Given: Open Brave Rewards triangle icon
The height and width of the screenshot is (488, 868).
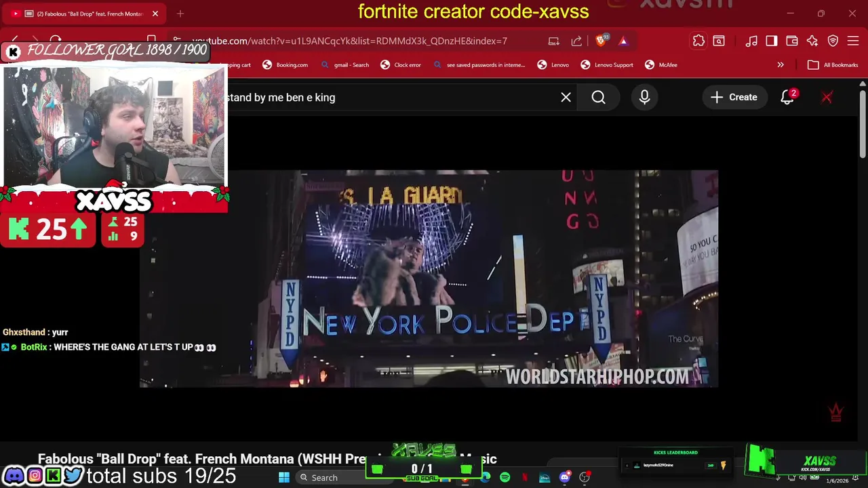Looking at the screenshot, I should (623, 41).
